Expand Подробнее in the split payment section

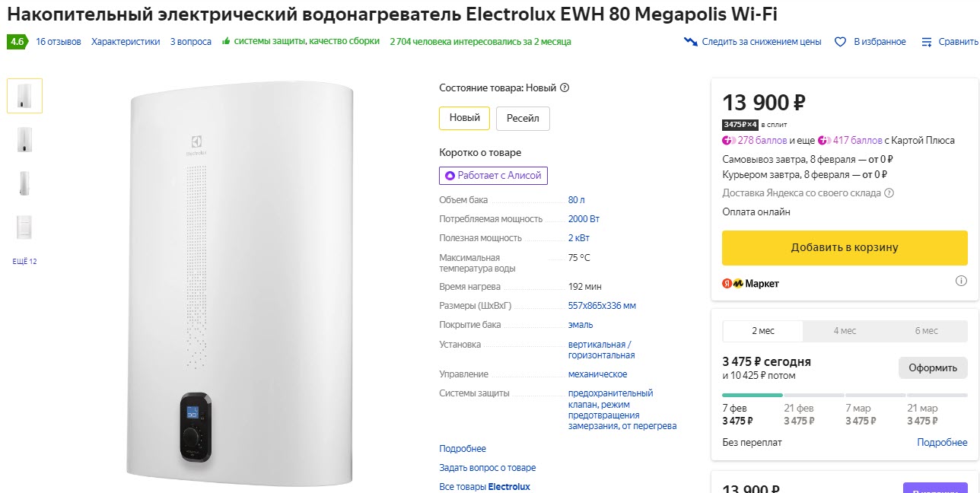click(x=942, y=442)
